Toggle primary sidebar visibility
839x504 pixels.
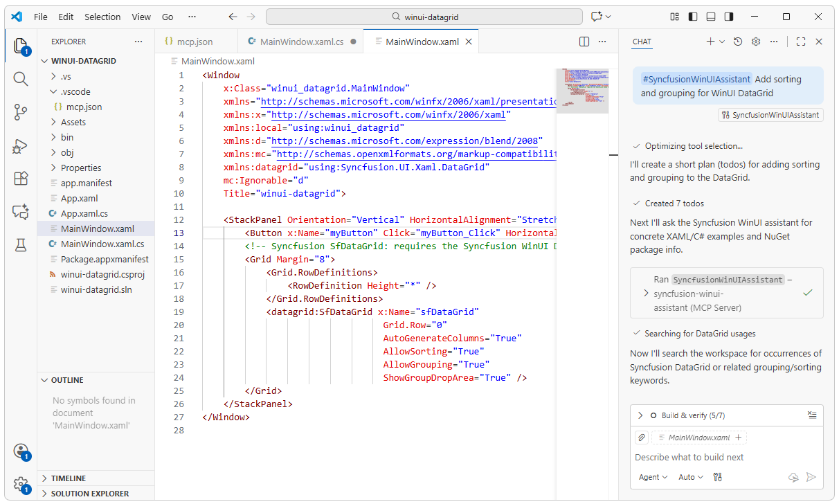coord(693,16)
